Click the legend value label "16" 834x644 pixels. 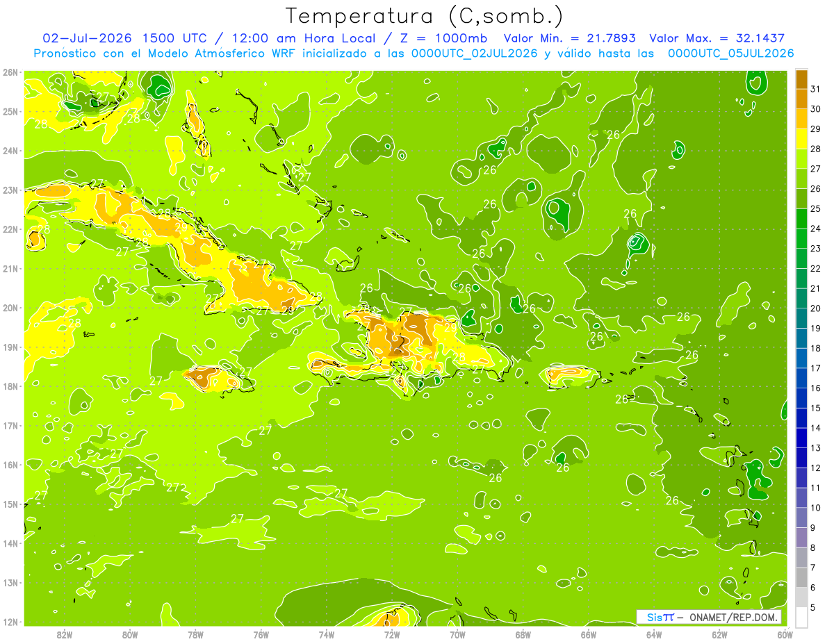tap(816, 388)
